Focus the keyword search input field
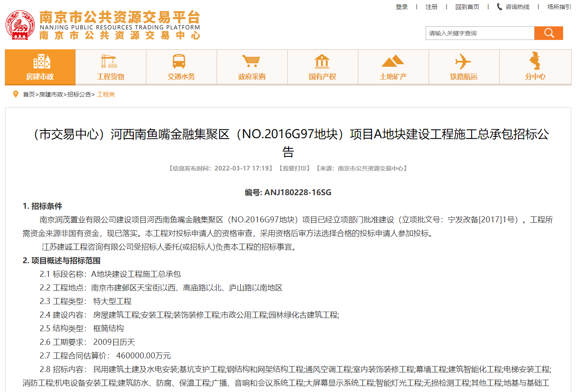Viewport: 578px width, 392px height. (x=480, y=33)
